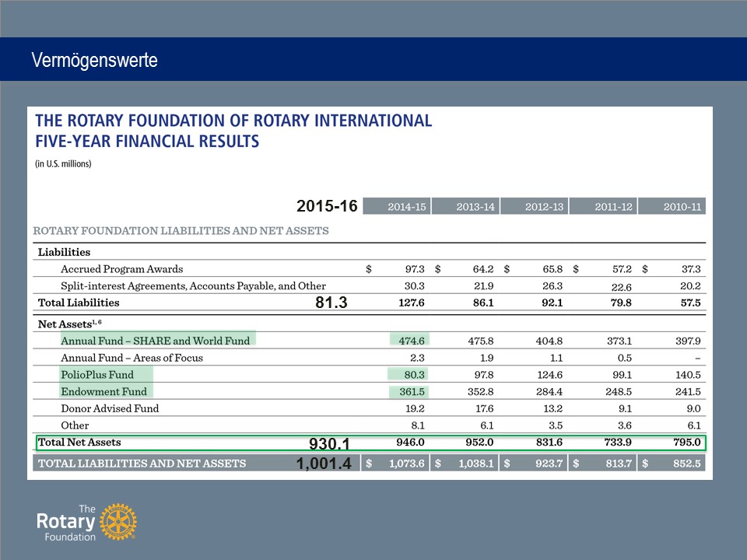Select the "Liabilities" subheading
Viewport: 747px width, 560px height.
coord(65,252)
